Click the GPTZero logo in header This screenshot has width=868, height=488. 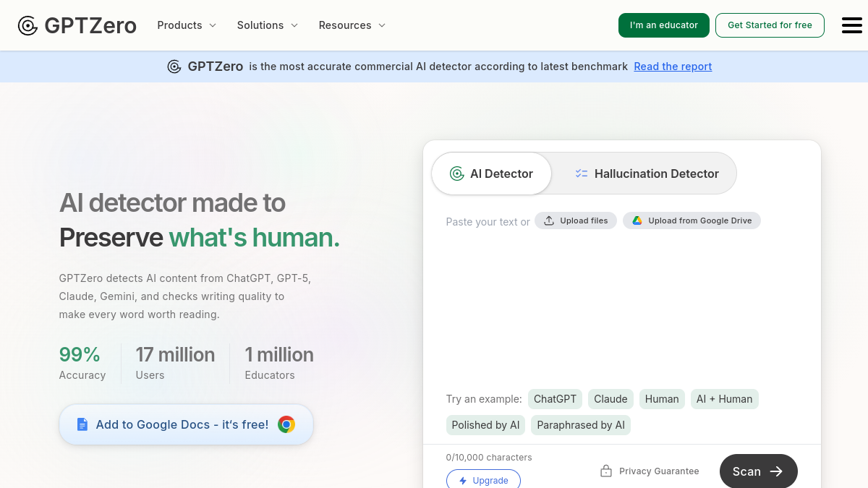pyautogui.click(x=77, y=25)
